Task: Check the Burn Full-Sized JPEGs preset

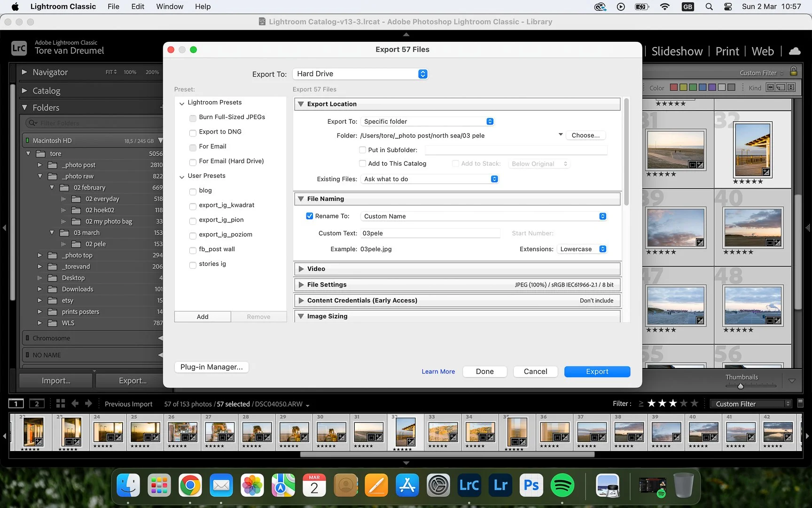Action: coord(193,118)
